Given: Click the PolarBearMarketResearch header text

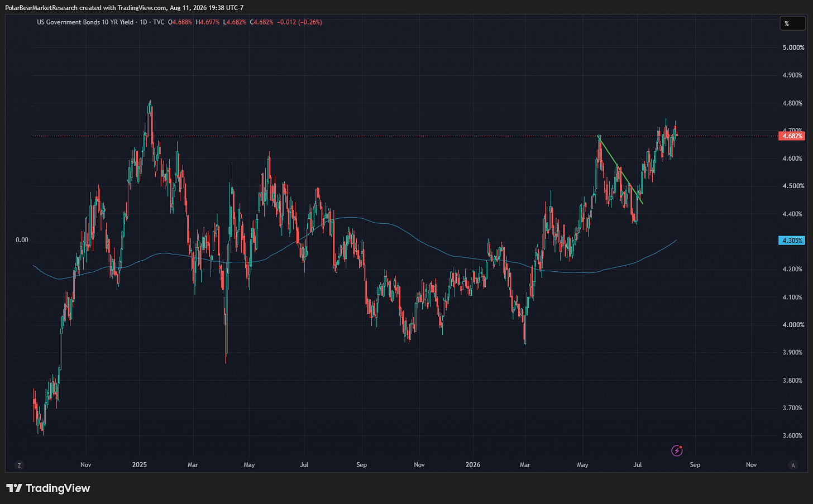Looking at the screenshot, I should point(41,8).
